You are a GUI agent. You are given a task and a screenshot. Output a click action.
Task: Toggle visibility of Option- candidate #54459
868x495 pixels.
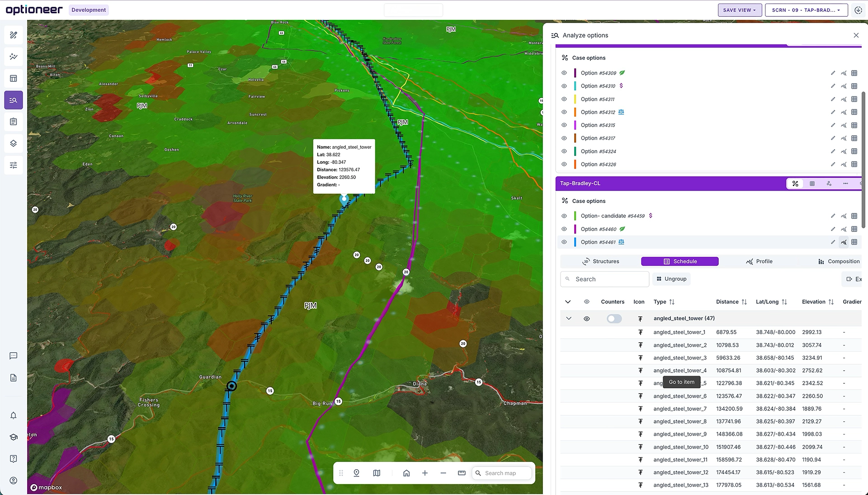[x=564, y=216]
